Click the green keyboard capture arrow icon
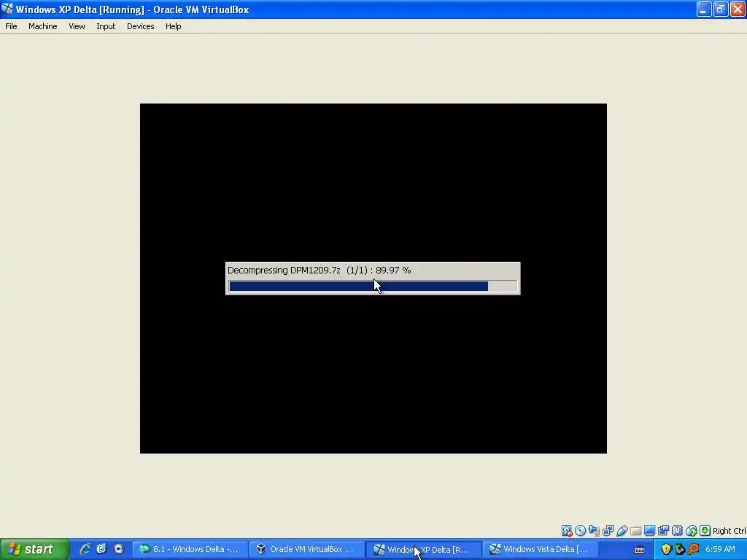747x560 pixels. 705,531
